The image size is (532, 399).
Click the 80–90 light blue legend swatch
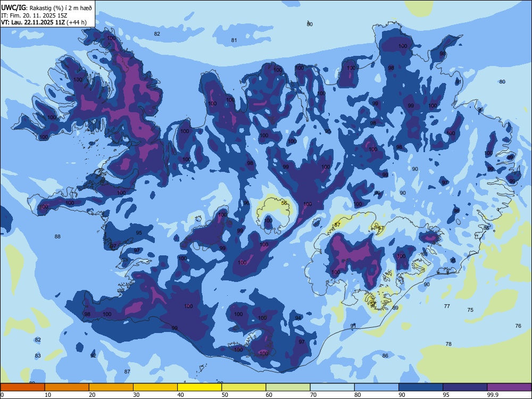pyautogui.click(x=377, y=387)
